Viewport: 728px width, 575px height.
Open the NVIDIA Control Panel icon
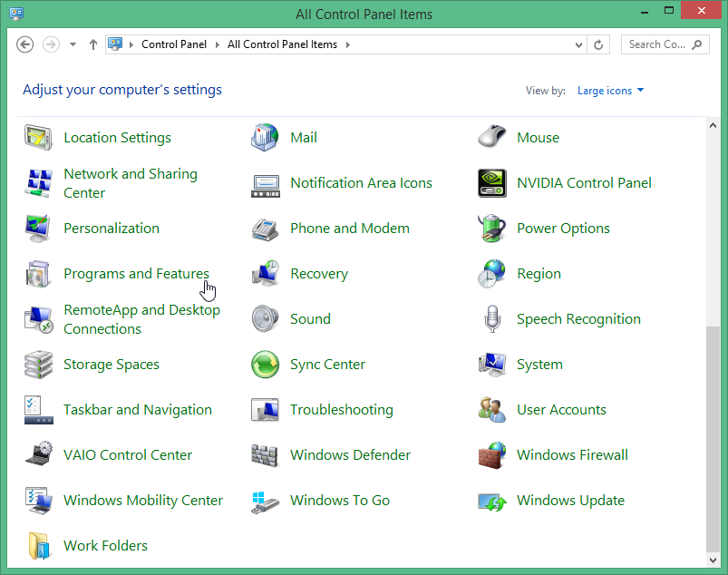pyautogui.click(x=492, y=183)
